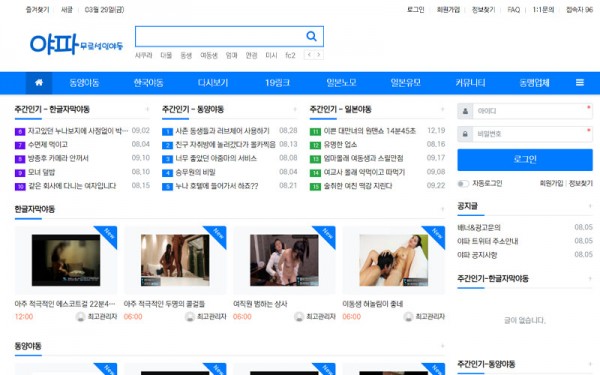Image resolution: width=600 pixels, height=375 pixels.
Task: Click the blue 로그인 button
Action: tap(525, 160)
